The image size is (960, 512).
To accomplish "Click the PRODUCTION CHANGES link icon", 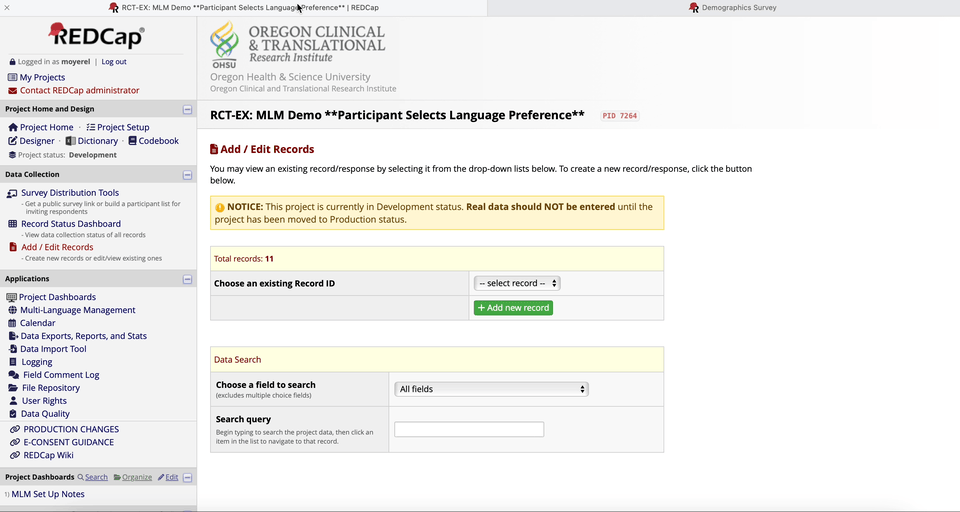I will tap(15, 430).
